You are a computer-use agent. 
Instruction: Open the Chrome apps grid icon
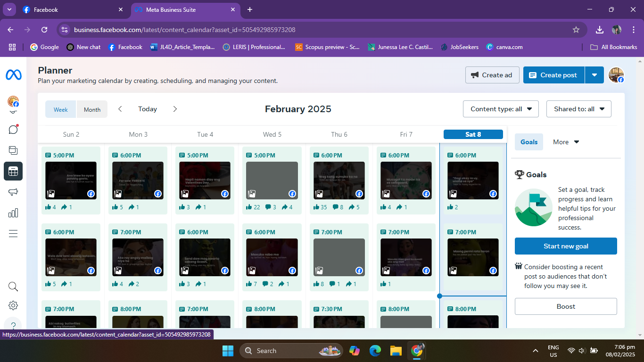pyautogui.click(x=12, y=47)
